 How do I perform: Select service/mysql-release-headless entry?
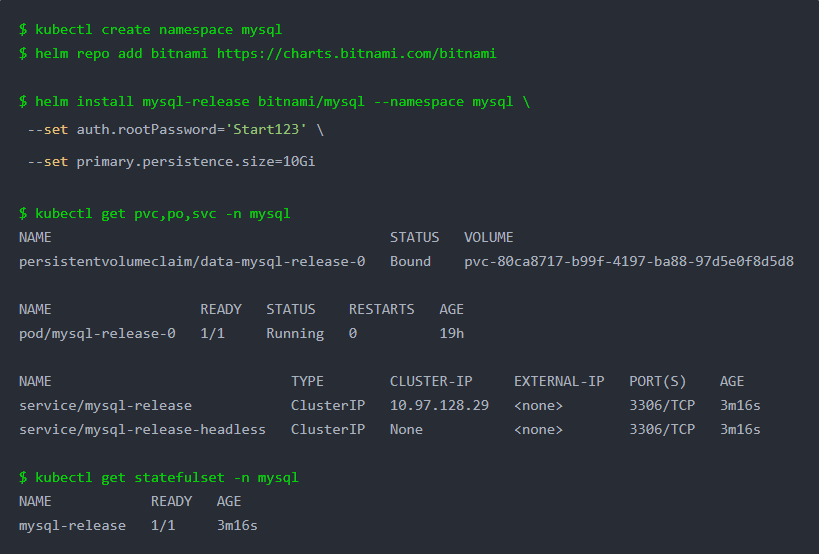(x=142, y=430)
